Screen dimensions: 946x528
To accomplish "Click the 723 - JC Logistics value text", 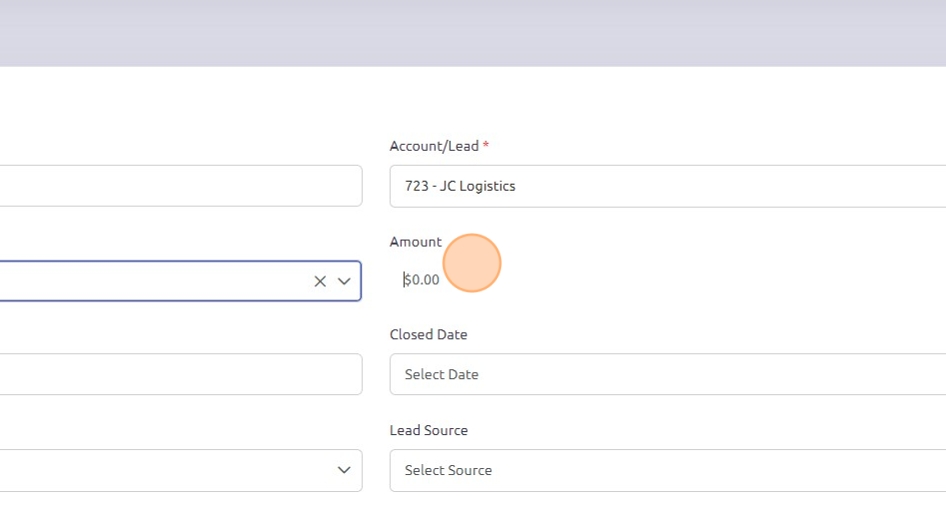I will coord(460,186).
